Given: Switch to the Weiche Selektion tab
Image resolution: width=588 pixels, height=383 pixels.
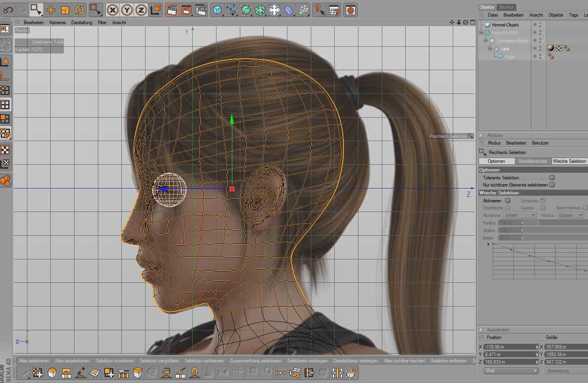Looking at the screenshot, I should [569, 161].
